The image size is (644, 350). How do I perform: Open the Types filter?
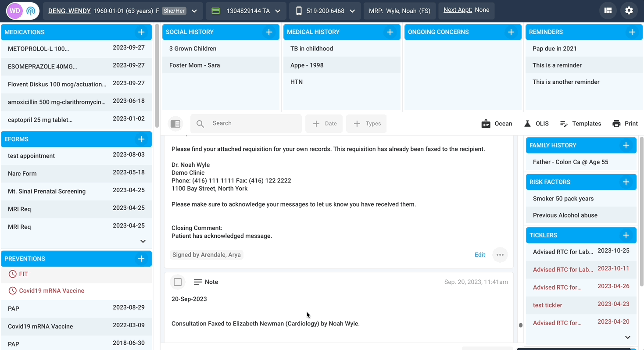(x=366, y=123)
